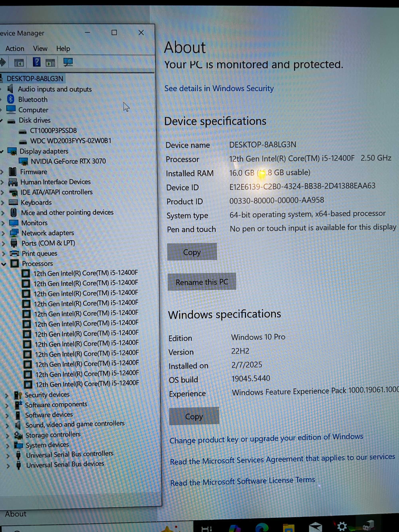399x532 pixels.
Task: Select the WDC WD2003FYYS-02W0B1 disk drive
Action: pyautogui.click(x=70, y=141)
